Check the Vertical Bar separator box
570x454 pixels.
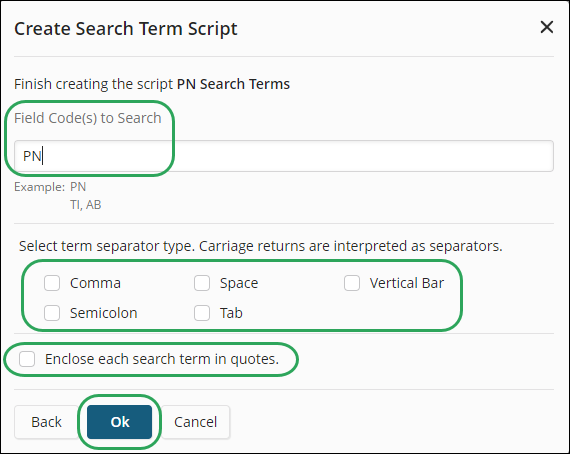coord(352,283)
